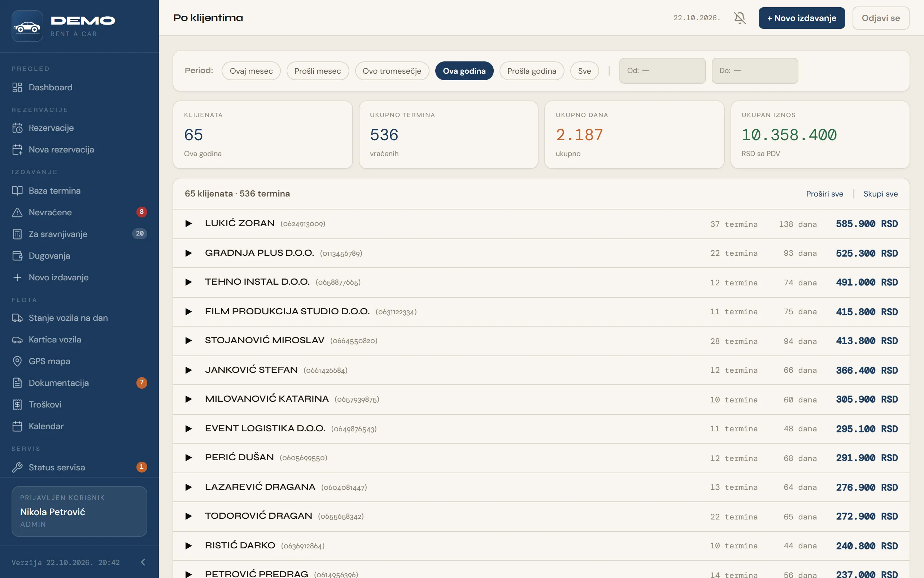Select the Prošli mesec period filter

318,71
